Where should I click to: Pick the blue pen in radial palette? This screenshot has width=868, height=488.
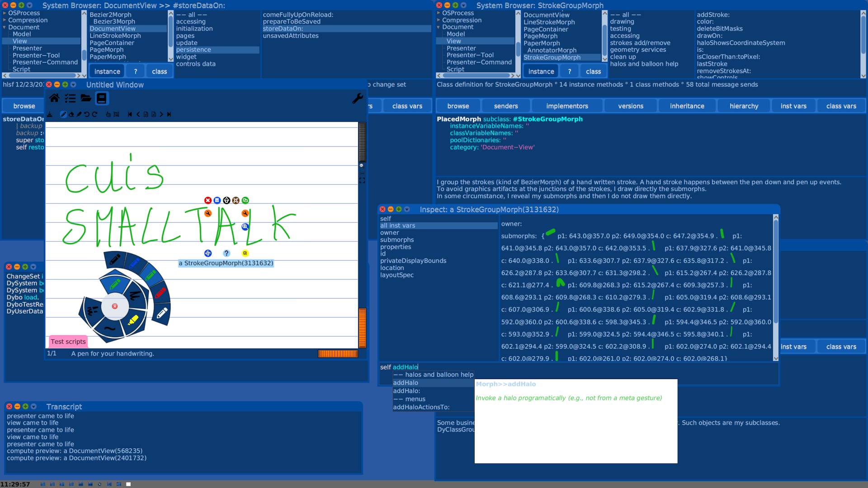tap(134, 263)
